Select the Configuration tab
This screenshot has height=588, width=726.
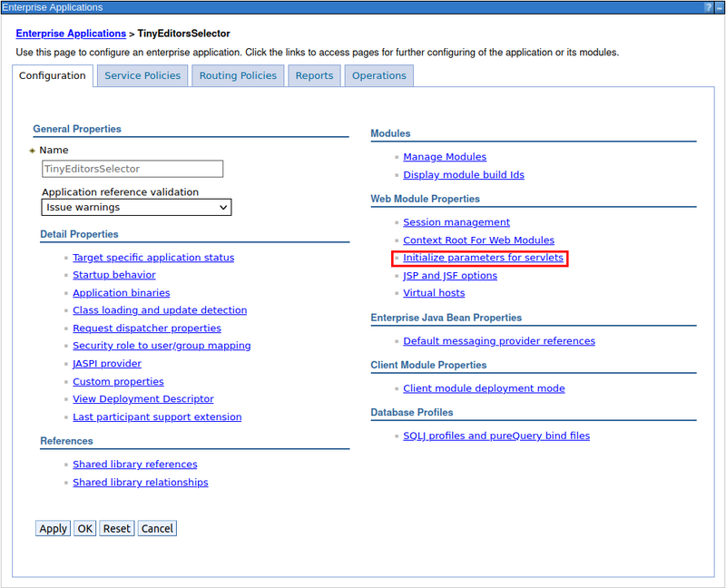click(52, 76)
